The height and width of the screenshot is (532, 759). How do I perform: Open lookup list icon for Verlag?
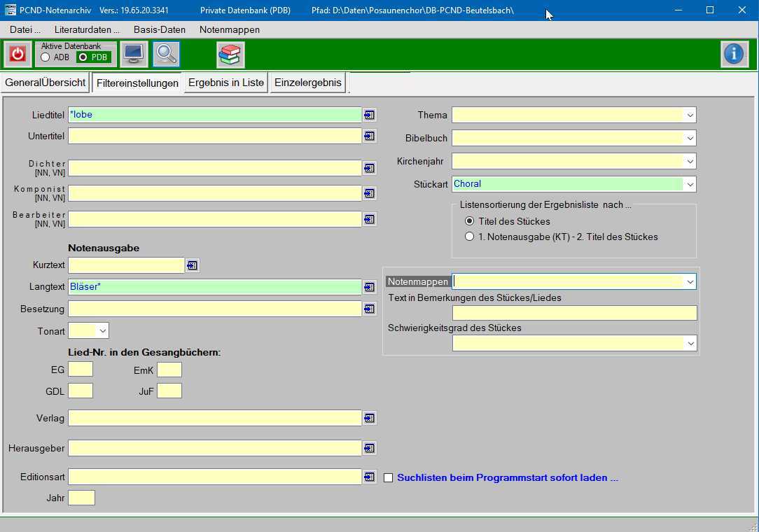point(369,418)
